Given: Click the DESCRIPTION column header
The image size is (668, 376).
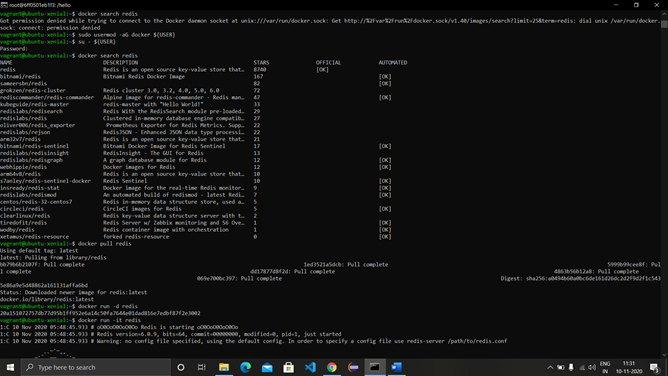Looking at the screenshot, I should point(121,63).
